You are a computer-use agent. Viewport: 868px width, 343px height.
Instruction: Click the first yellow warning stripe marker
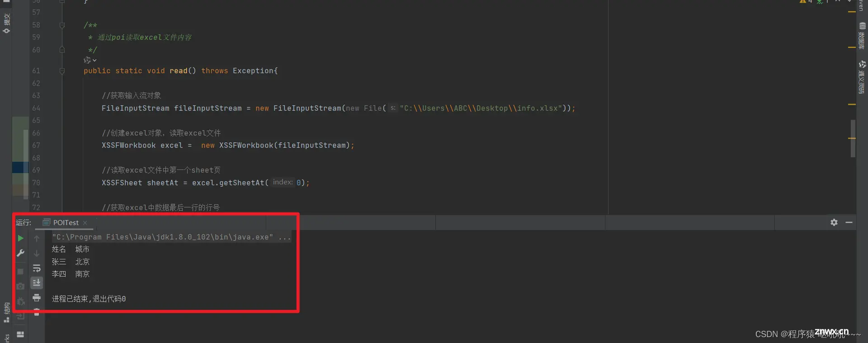[852, 12]
